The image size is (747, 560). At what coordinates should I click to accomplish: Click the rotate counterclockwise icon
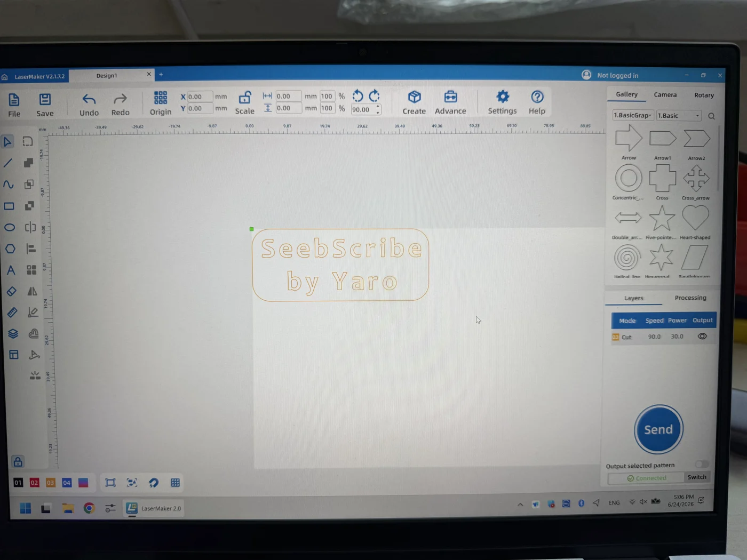pos(358,96)
